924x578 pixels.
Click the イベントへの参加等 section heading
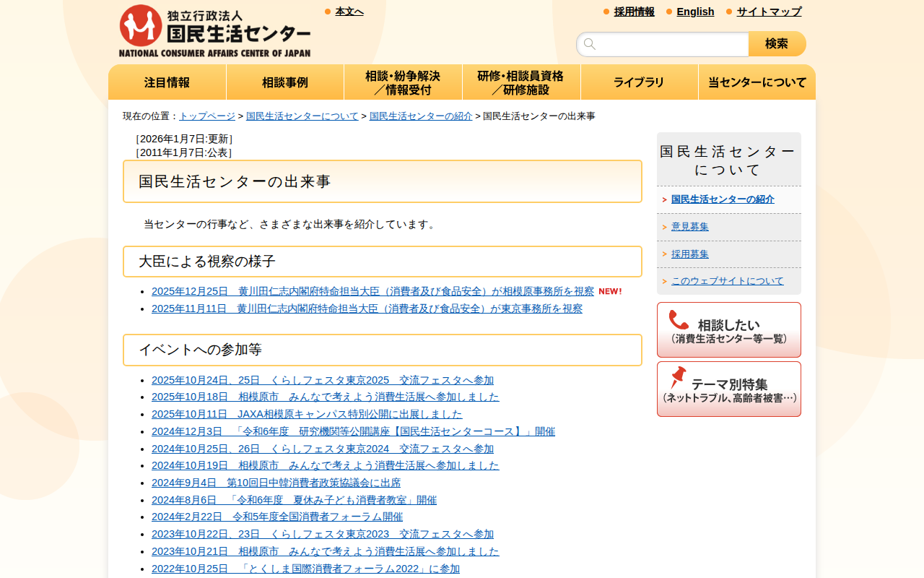pyautogui.click(x=383, y=350)
